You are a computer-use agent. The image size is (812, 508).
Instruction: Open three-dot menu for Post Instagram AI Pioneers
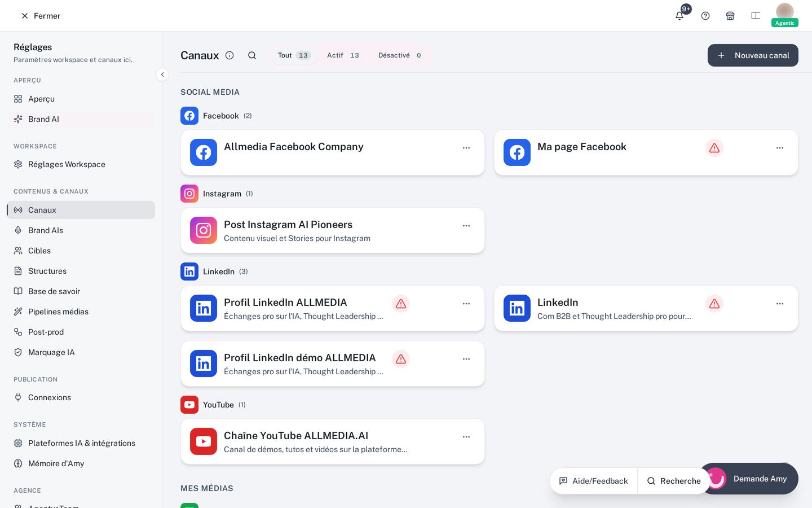466,226
